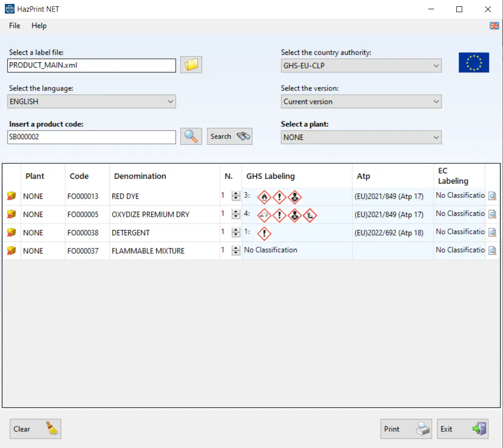Select the OXYDIZE PREMIUM DRY denomination cell
Screen dimensions: 503x448
tap(165, 215)
